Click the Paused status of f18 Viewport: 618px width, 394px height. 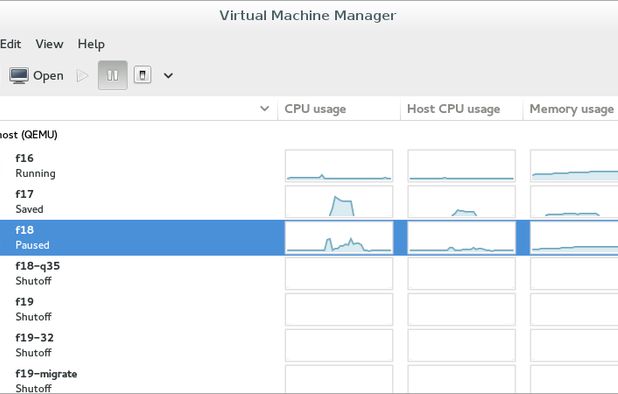point(32,245)
